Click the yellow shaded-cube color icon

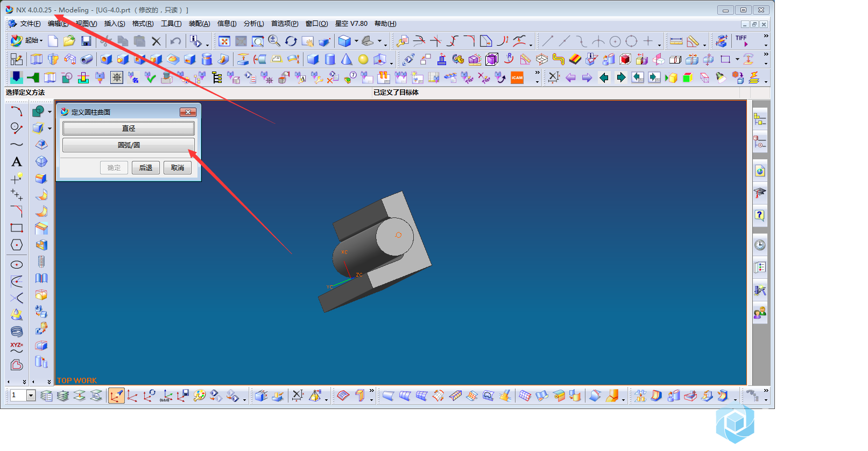[671, 77]
